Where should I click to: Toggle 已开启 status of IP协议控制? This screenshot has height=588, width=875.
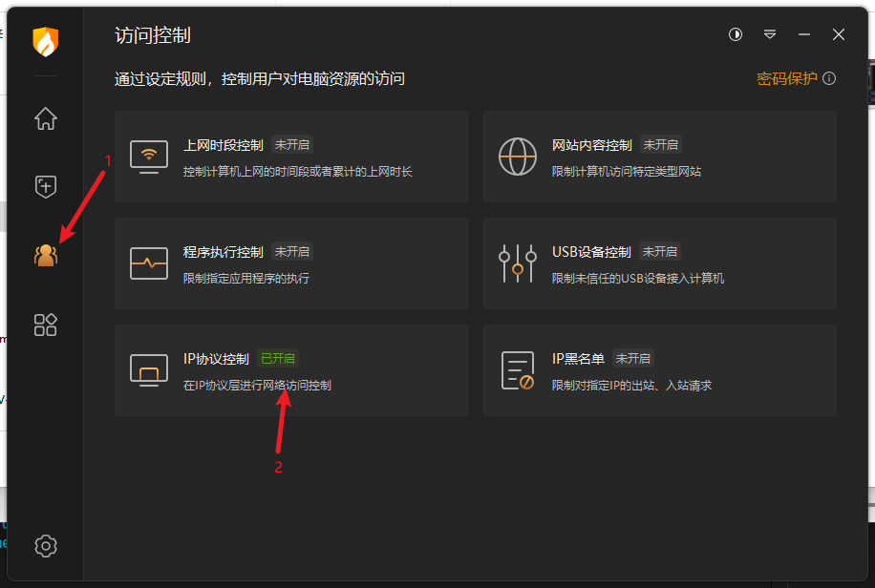point(278,358)
